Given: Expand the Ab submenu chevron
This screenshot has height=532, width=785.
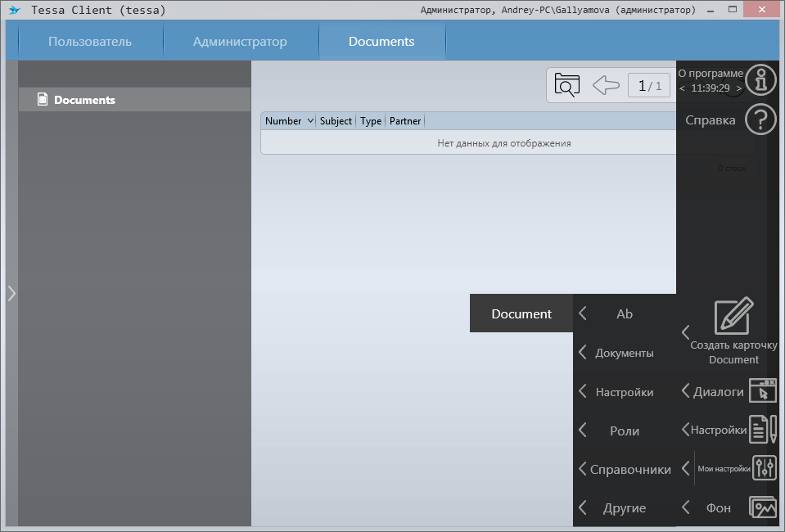Looking at the screenshot, I should [x=583, y=313].
